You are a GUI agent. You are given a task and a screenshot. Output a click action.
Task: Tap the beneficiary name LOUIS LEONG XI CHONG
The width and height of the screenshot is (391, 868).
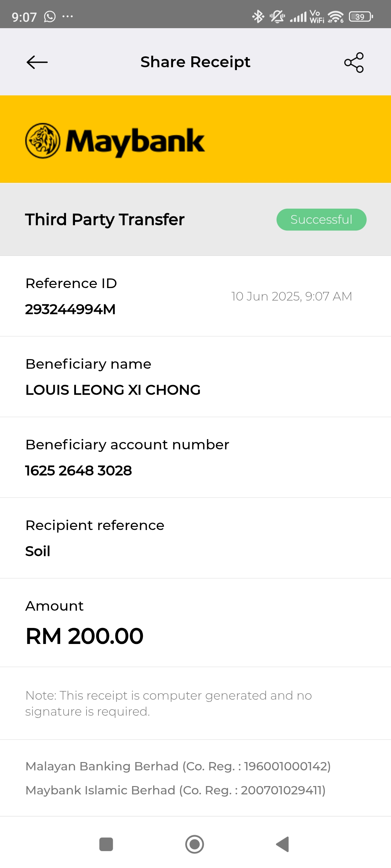coord(113,390)
